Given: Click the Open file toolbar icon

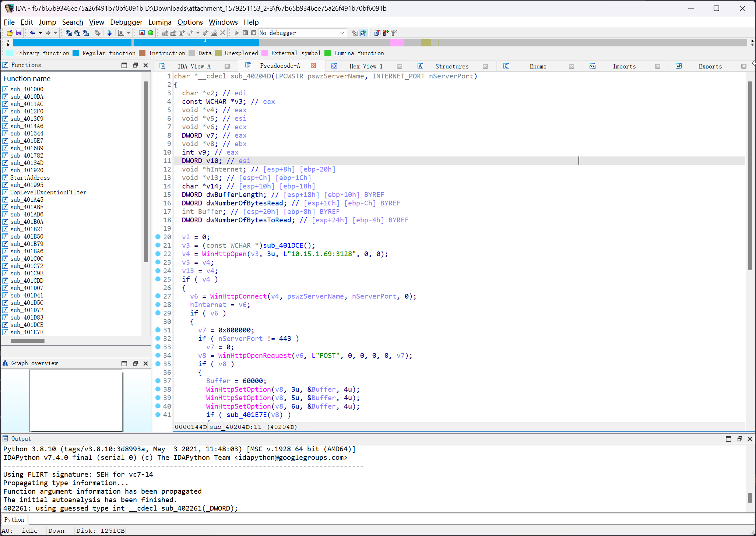Looking at the screenshot, I should click(10, 33).
